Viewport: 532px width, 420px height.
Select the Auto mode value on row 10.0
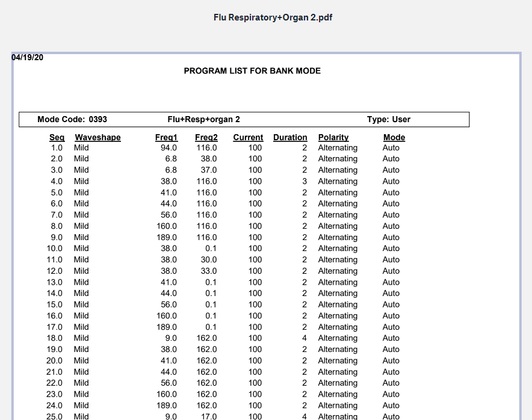(x=391, y=249)
